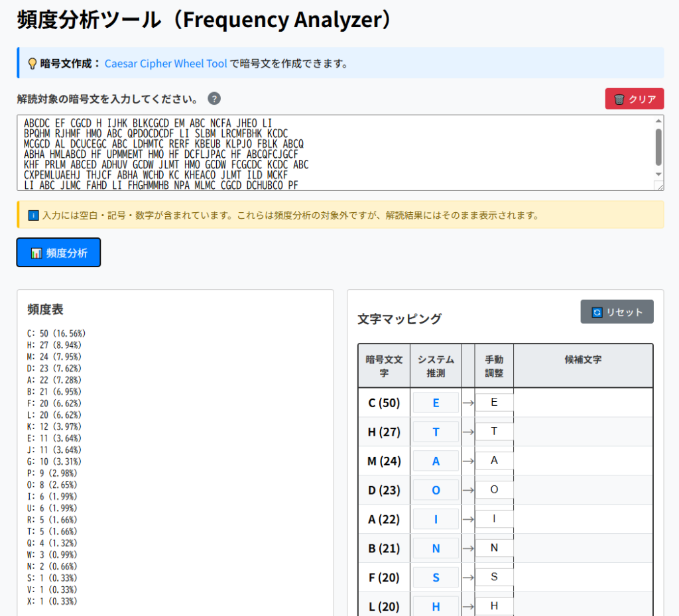
Task: Click the textarea vertical scrollbar thumb
Action: tap(658, 146)
